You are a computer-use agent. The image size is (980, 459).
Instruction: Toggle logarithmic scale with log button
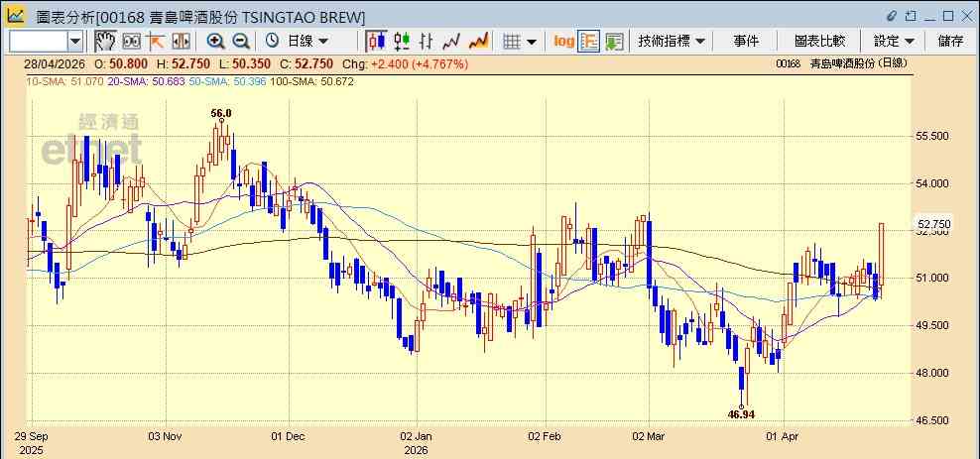[x=563, y=42]
